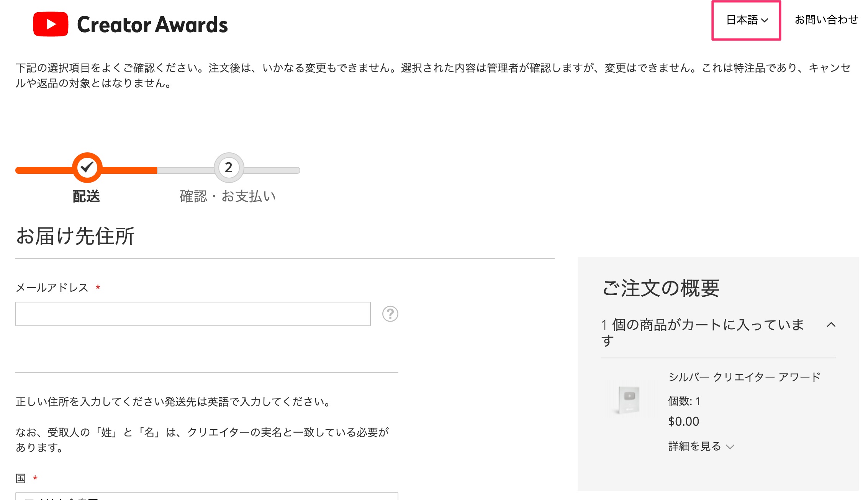Expand 詳細を見る product details
This screenshot has height=500, width=868.
click(x=701, y=446)
